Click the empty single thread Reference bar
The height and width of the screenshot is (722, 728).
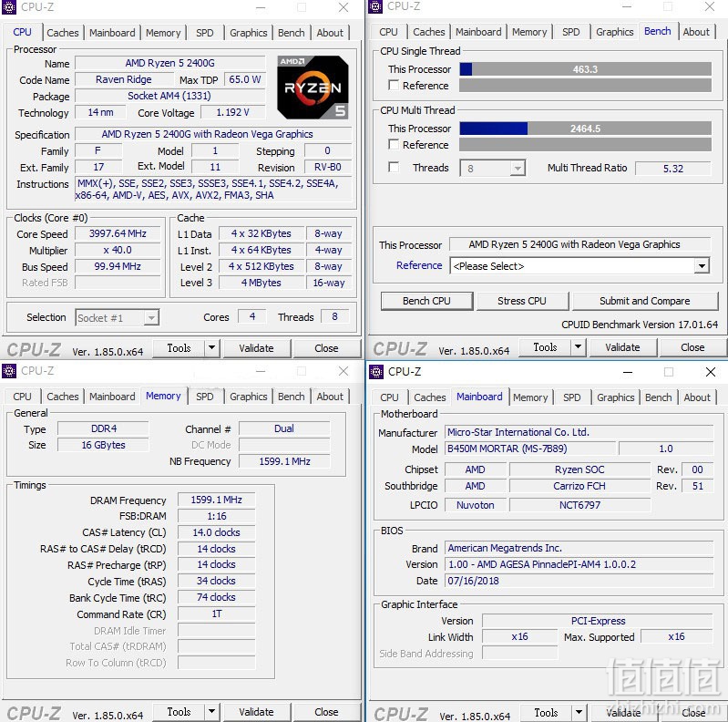click(x=586, y=86)
